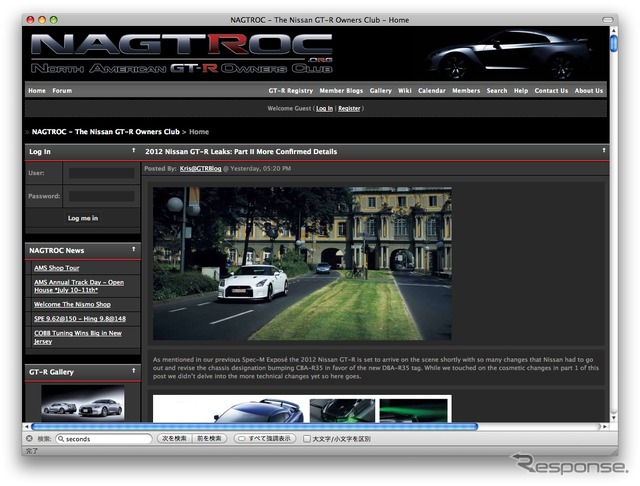Screen dimensions: 640x486
Task: Open GT-R Registry in the nav bar
Action: point(291,91)
